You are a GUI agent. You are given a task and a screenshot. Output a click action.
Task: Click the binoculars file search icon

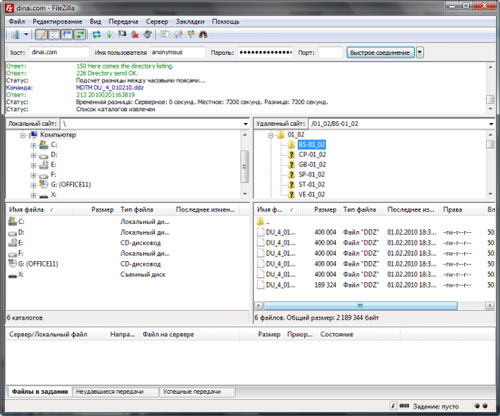click(x=203, y=34)
